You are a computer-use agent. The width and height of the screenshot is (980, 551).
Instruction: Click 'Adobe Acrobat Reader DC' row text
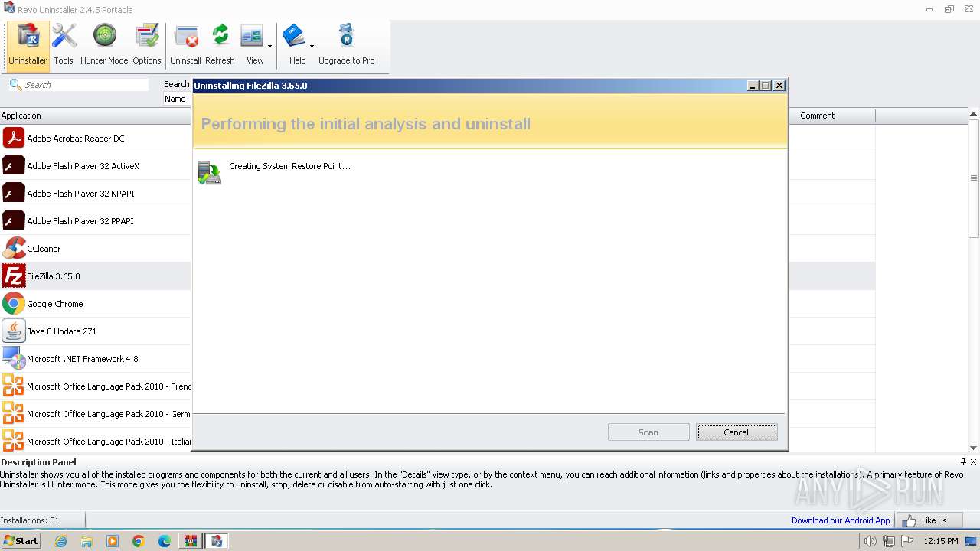click(76, 139)
